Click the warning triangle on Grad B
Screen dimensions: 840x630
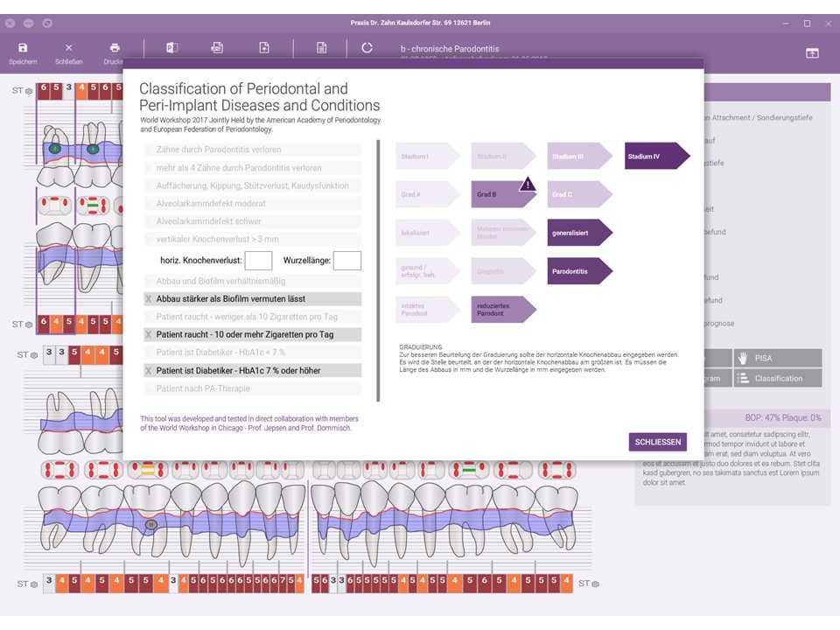(x=528, y=185)
